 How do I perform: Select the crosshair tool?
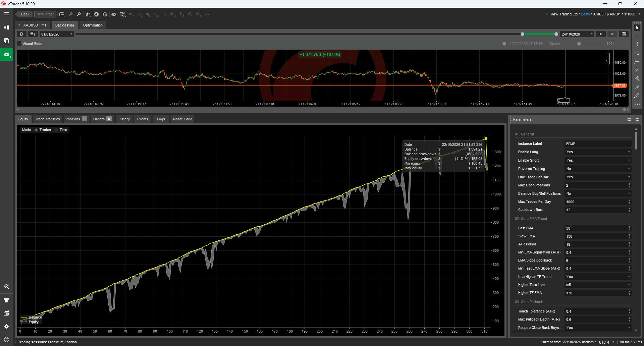pyautogui.click(x=637, y=36)
